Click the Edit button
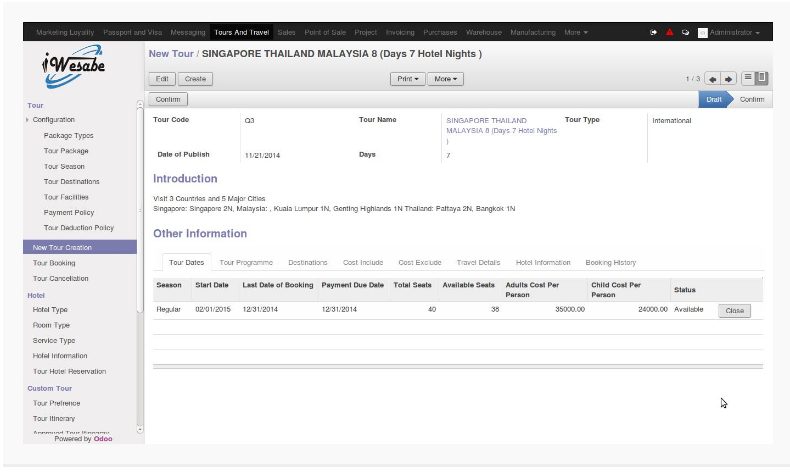This screenshot has width=790, height=473. coord(162,78)
